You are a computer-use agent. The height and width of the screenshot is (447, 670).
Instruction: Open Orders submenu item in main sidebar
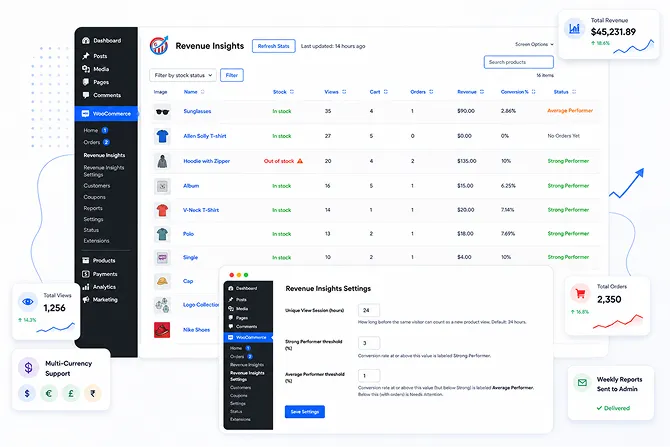[96, 142]
